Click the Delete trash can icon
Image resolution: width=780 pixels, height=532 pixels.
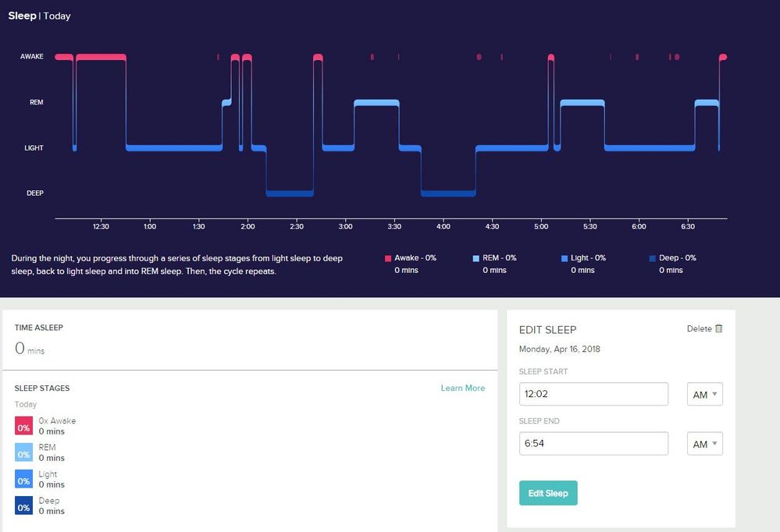719,328
